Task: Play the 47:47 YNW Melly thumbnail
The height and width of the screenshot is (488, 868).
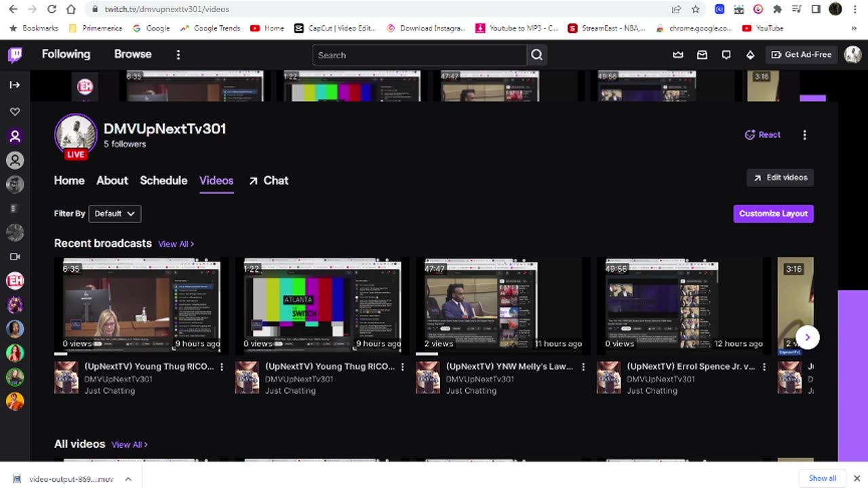Action: coord(502,306)
